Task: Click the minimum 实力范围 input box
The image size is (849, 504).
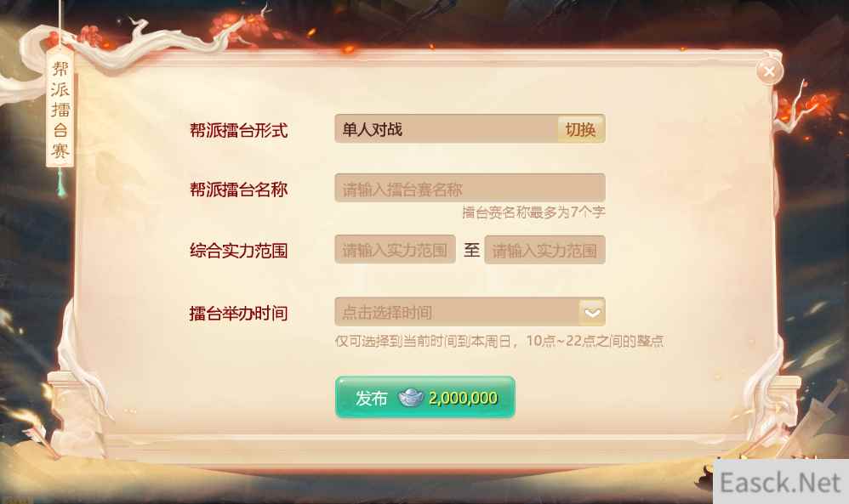Action: (x=396, y=250)
